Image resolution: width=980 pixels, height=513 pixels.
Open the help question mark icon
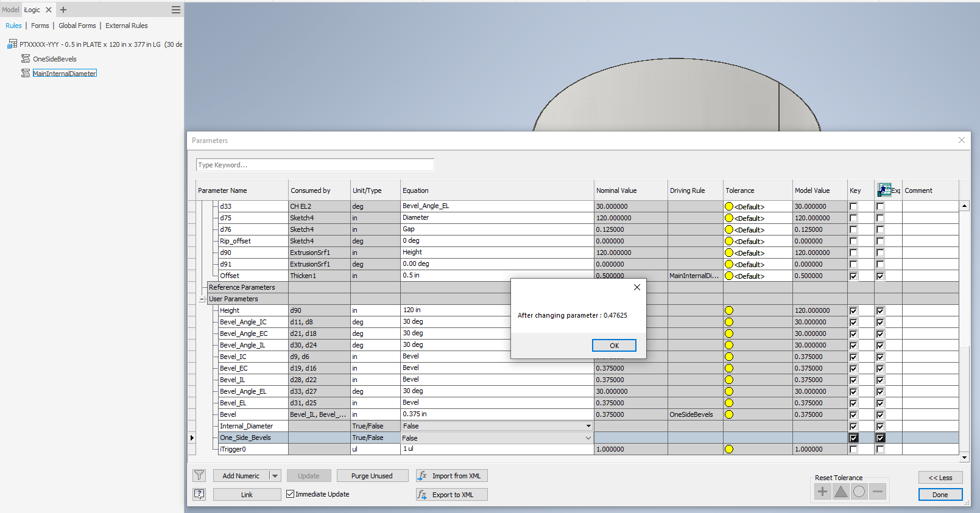[x=199, y=494]
